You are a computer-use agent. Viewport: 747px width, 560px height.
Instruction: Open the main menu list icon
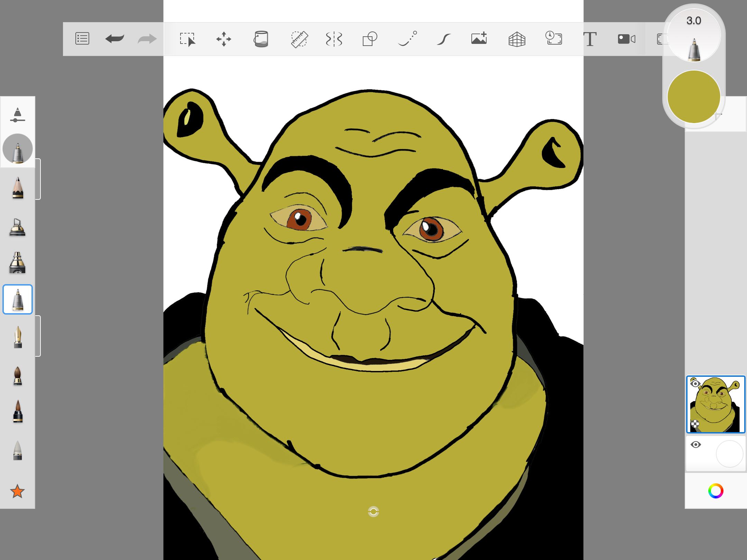tap(82, 39)
